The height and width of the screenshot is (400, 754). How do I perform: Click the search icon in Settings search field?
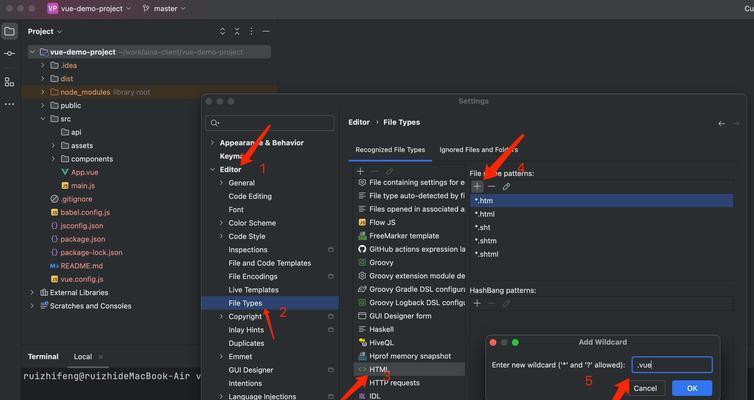click(x=214, y=123)
